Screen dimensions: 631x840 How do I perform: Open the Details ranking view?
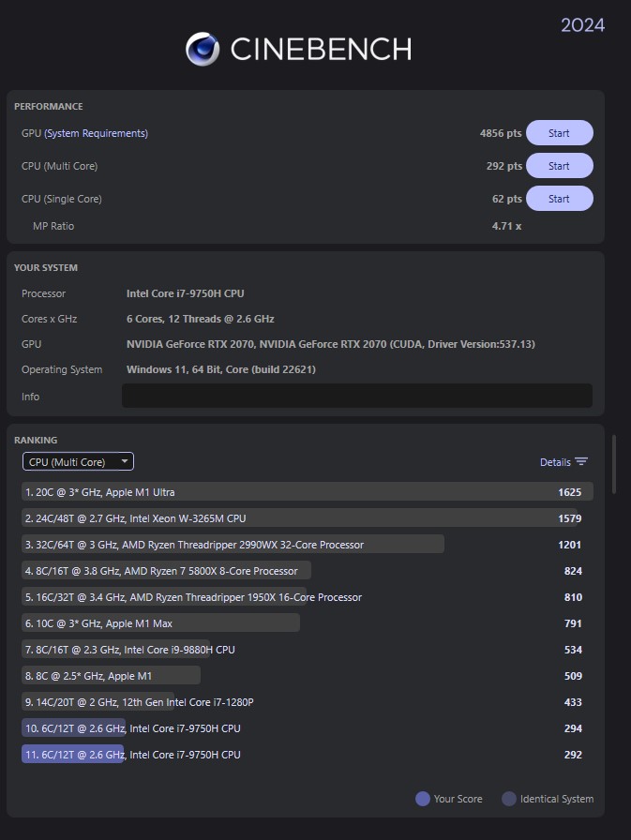pos(555,462)
